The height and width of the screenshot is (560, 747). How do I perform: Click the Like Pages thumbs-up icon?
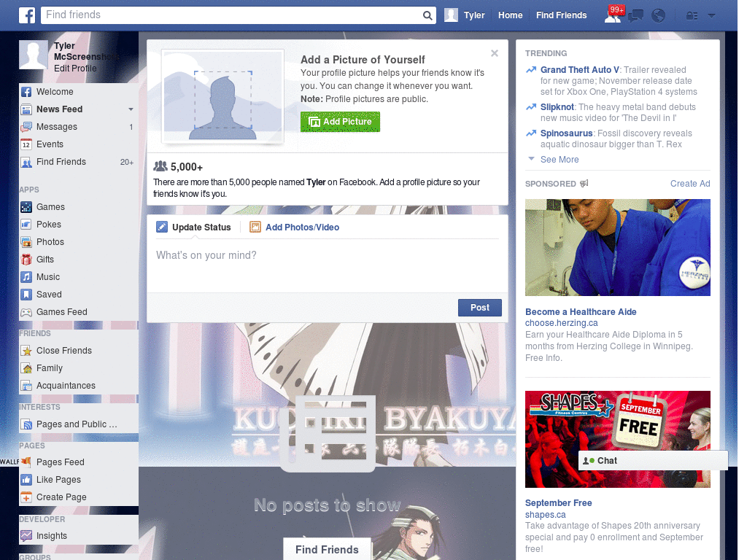[27, 480]
